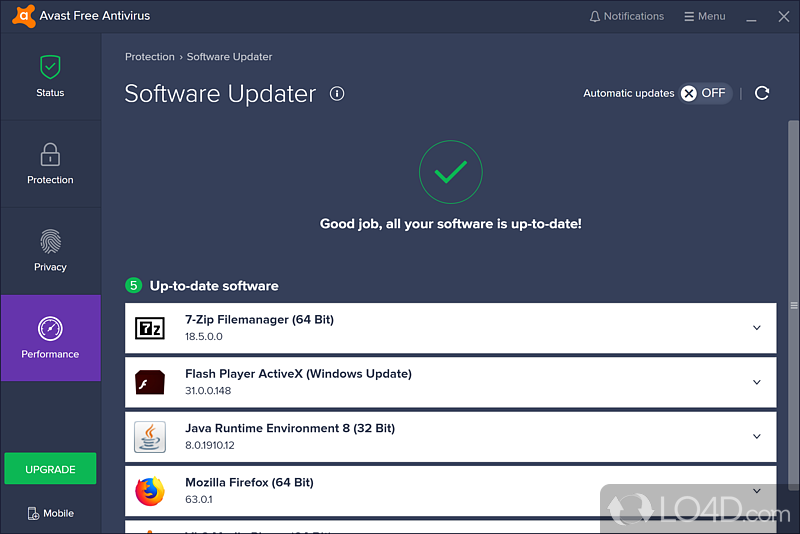Select version text 18.5.0.0
Screen dimensions: 800x534
coord(204,337)
